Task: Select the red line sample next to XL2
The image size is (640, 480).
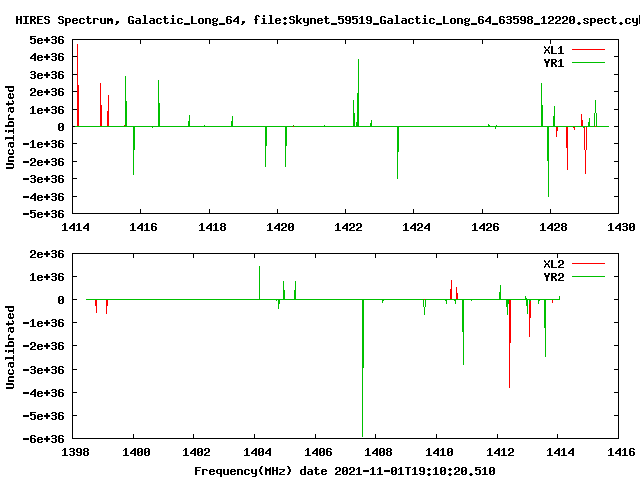Action: tap(588, 264)
